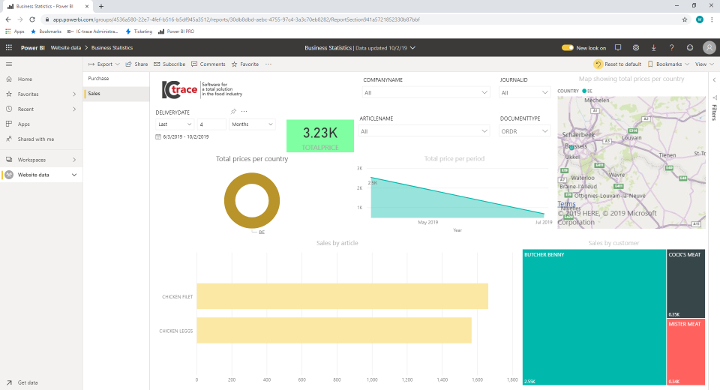Open the Power BI app launcher grid
This screenshot has height=390, width=720.
point(9,48)
